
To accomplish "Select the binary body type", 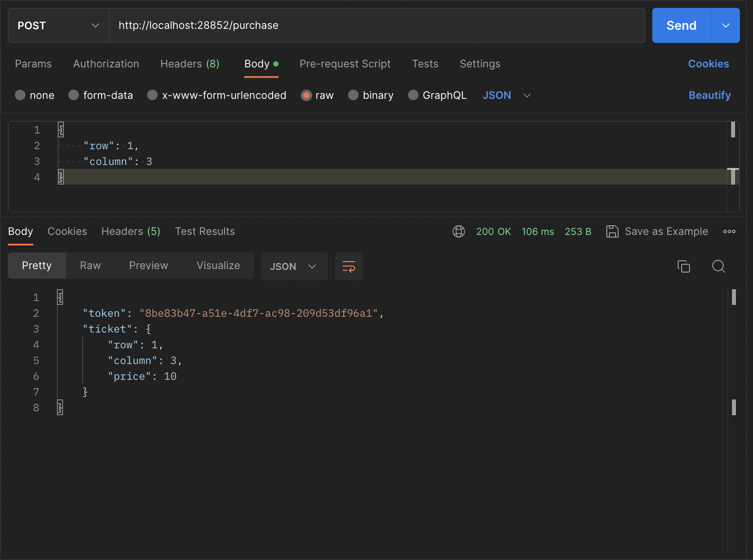I will coord(353,95).
